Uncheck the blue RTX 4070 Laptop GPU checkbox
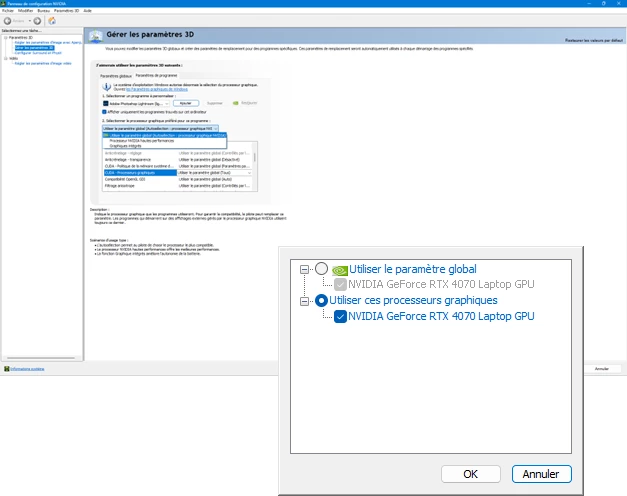The image size is (627, 496). click(340, 316)
